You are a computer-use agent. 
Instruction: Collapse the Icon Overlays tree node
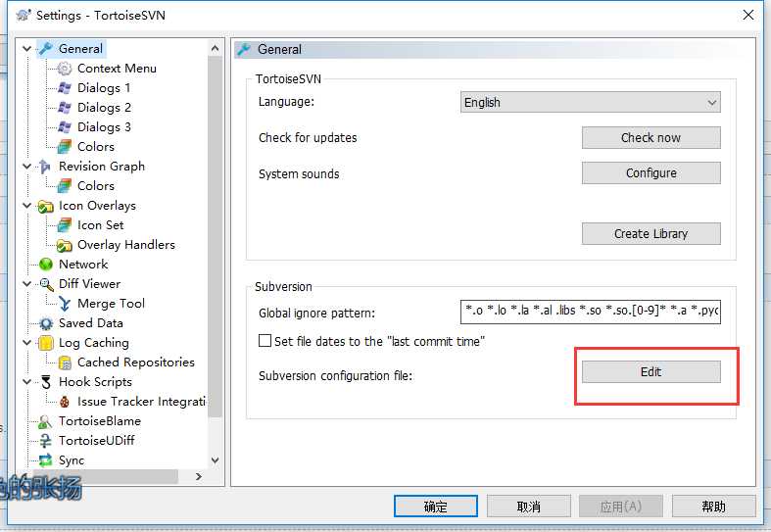coord(27,206)
